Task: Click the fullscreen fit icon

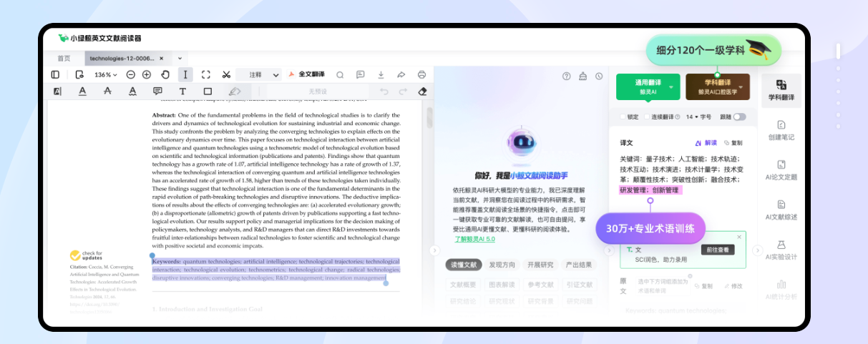Action: coord(206,74)
